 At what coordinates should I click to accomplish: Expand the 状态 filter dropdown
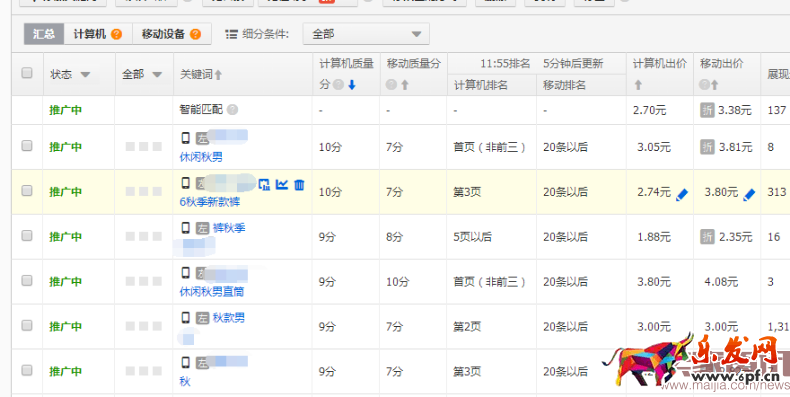click(85, 75)
